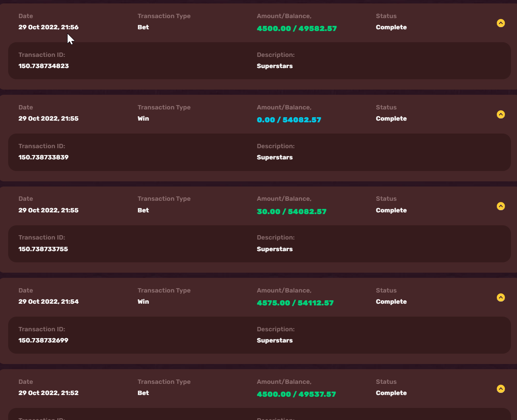Collapse the 0.00 Win transaction details

(501, 115)
